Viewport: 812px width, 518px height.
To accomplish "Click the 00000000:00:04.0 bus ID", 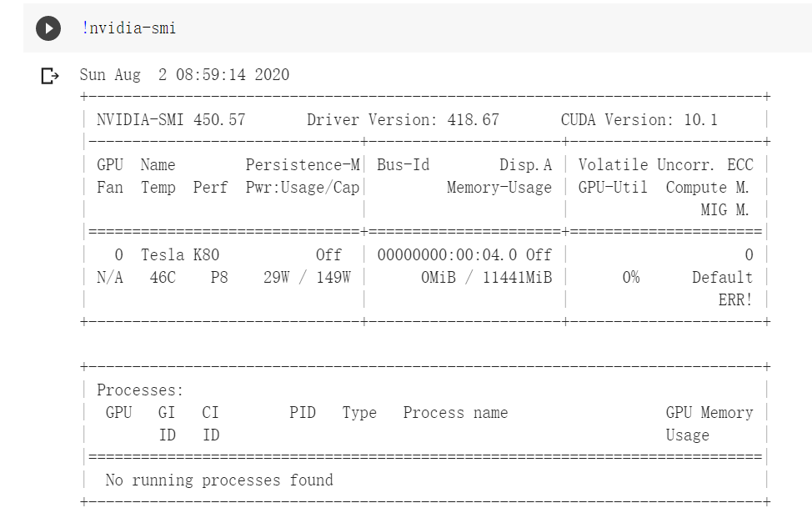I will (x=447, y=255).
